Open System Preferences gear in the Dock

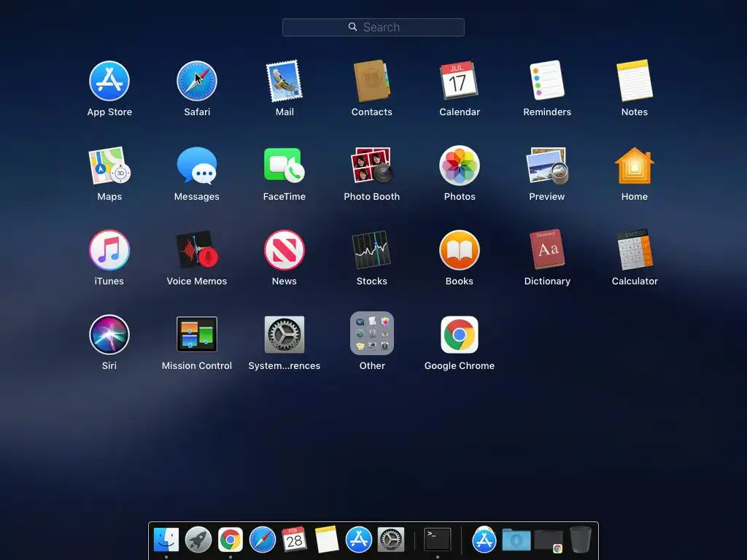(391, 540)
